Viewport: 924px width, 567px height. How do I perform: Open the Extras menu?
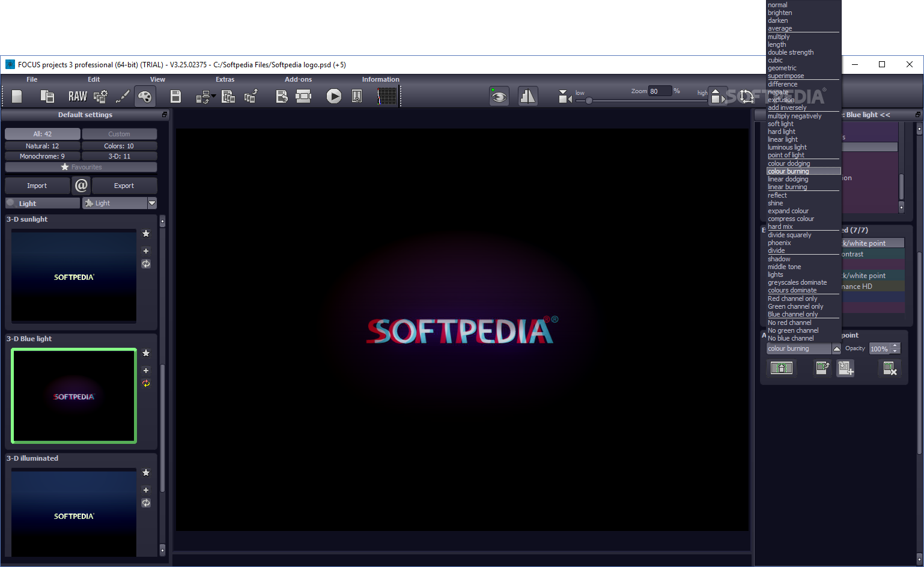[225, 79]
